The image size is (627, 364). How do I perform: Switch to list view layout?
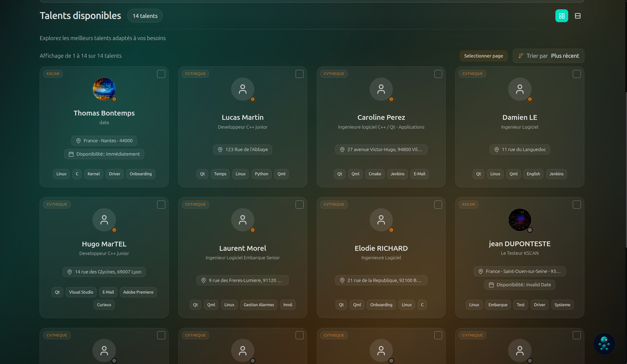[578, 16]
